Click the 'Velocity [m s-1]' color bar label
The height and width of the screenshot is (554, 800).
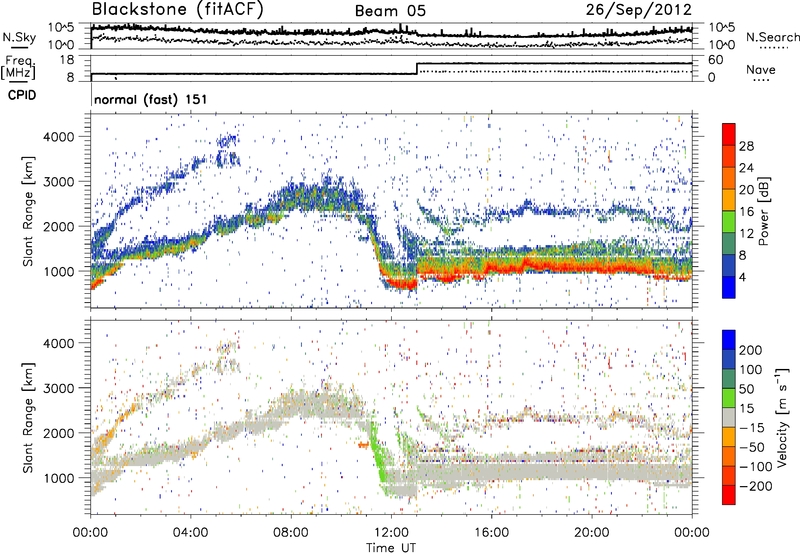(x=783, y=417)
